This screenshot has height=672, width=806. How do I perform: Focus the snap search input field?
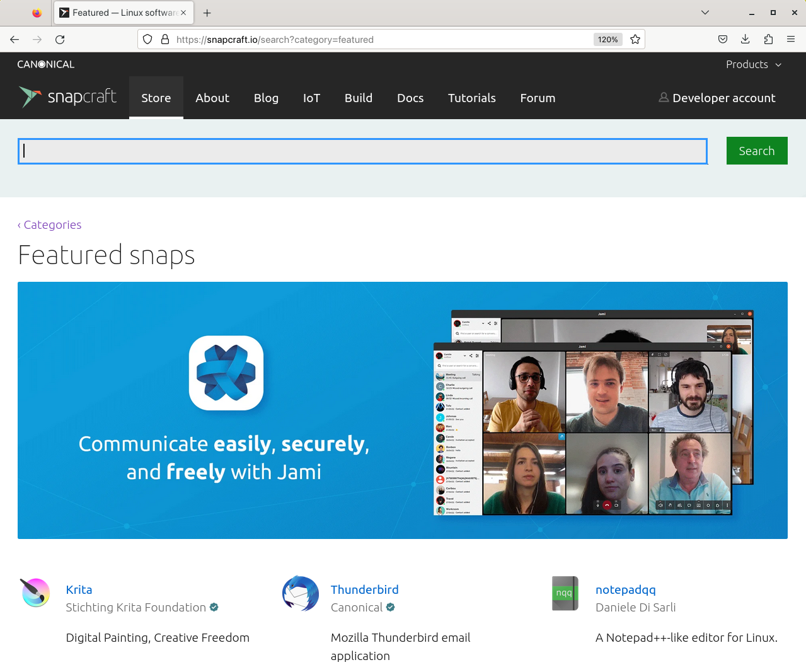(362, 151)
